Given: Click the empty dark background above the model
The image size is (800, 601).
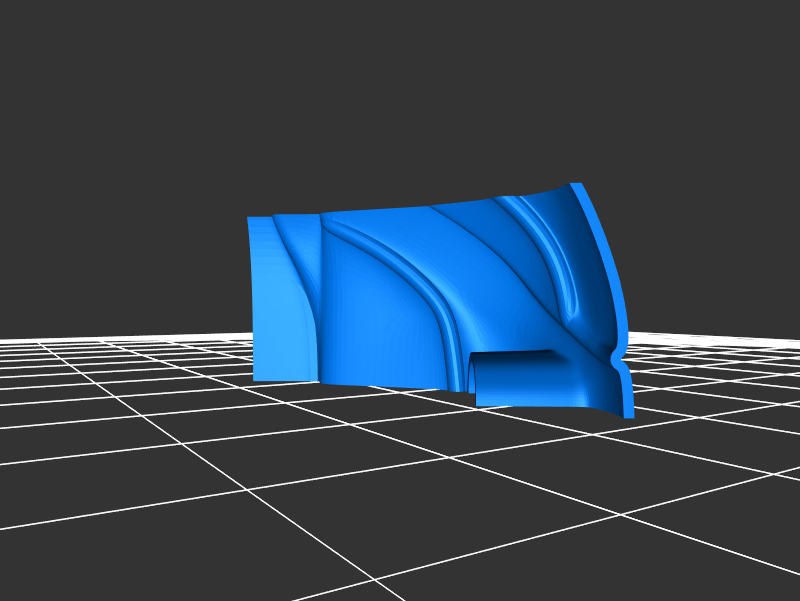Looking at the screenshot, I should (400, 100).
